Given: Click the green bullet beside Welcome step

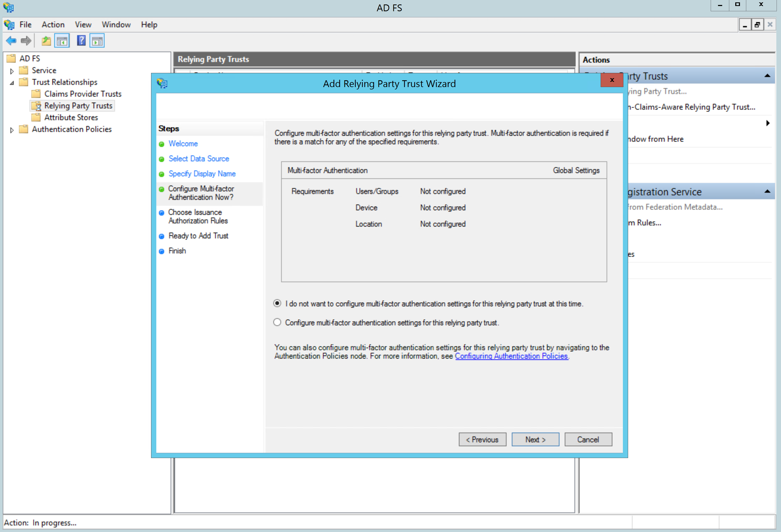Looking at the screenshot, I should pyautogui.click(x=162, y=144).
